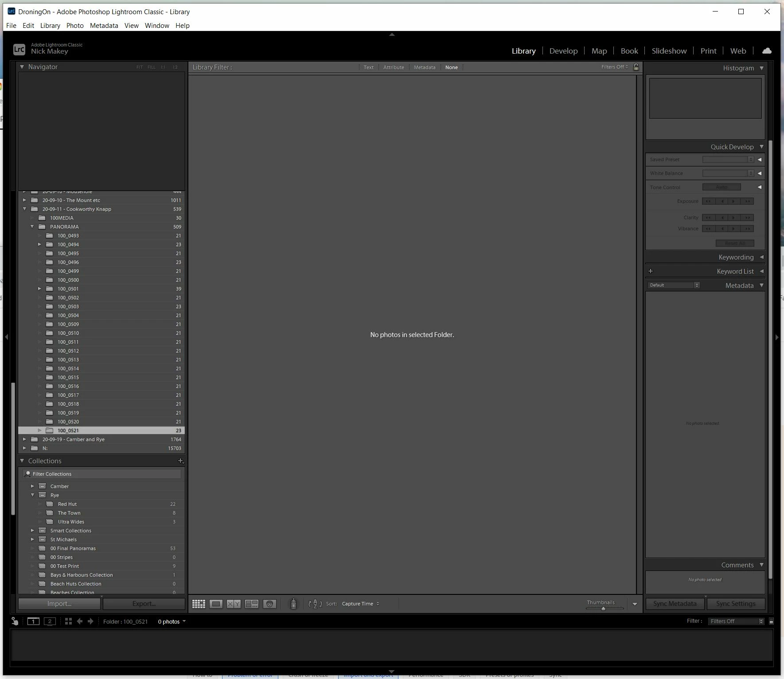Select the Attribute library filter

pos(394,67)
